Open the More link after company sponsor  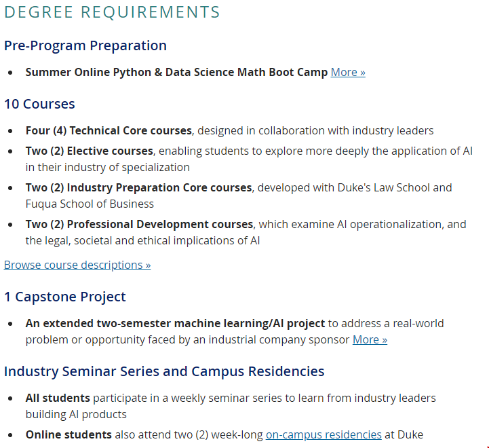(x=370, y=339)
